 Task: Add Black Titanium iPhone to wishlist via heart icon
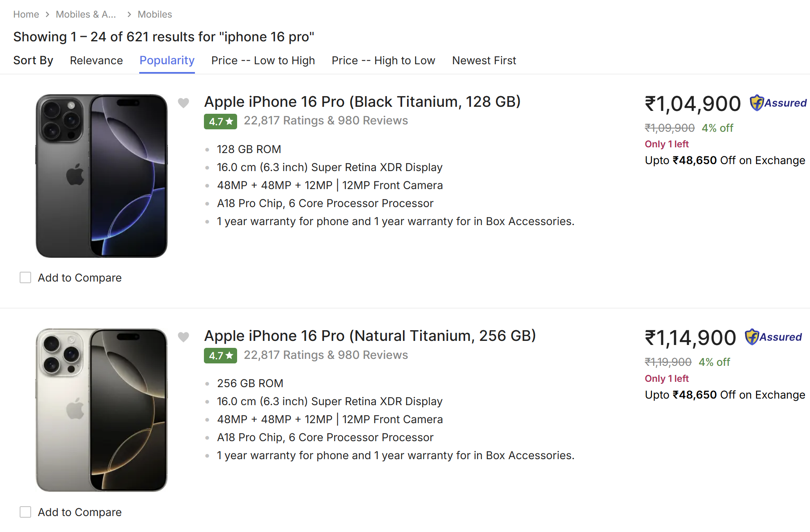pyautogui.click(x=183, y=104)
